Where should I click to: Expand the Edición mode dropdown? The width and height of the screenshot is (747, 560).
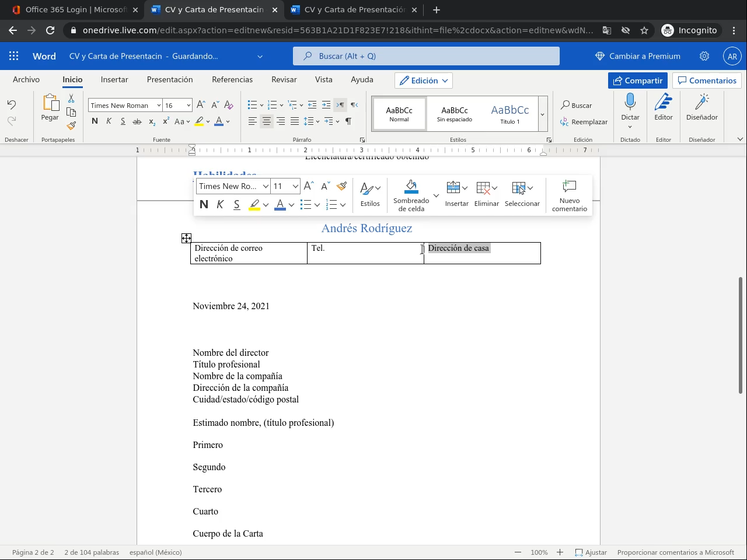tap(424, 80)
